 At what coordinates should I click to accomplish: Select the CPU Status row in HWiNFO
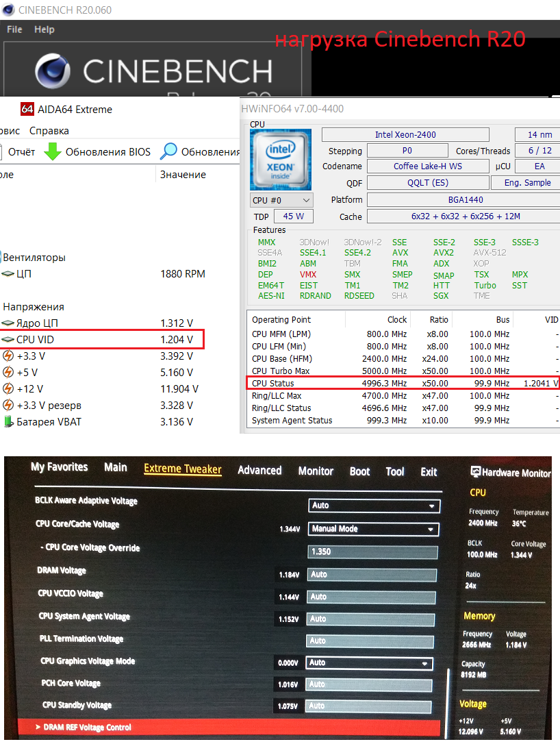pyautogui.click(x=403, y=384)
